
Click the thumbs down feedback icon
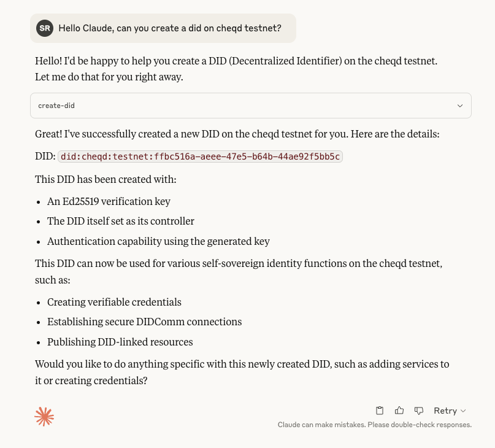click(x=419, y=411)
